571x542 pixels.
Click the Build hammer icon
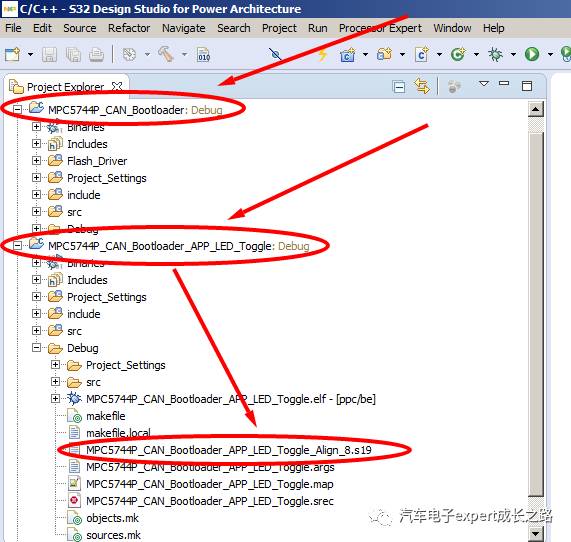(166, 55)
